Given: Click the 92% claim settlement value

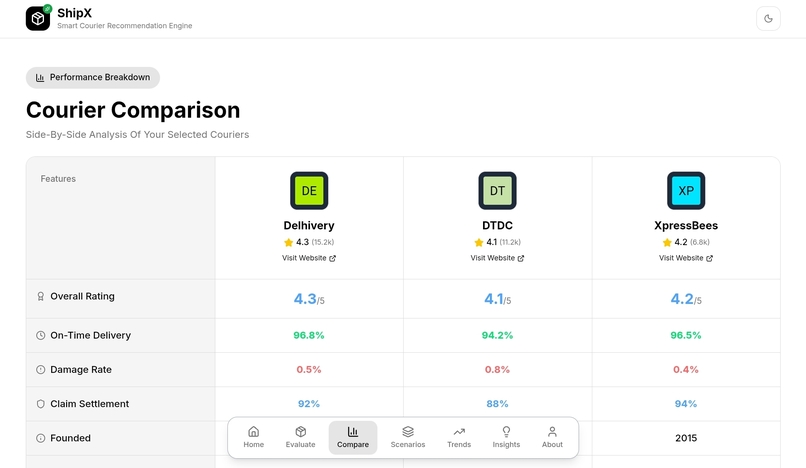Looking at the screenshot, I should tap(309, 404).
